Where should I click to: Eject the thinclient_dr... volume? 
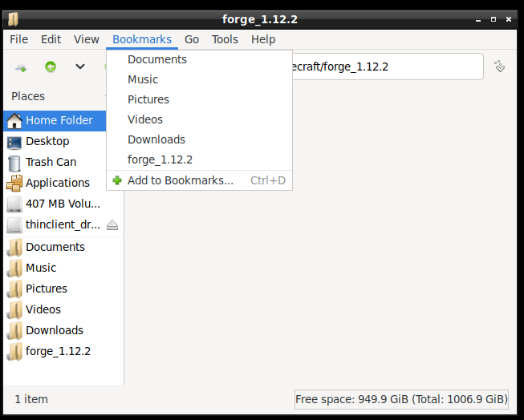[x=112, y=225]
